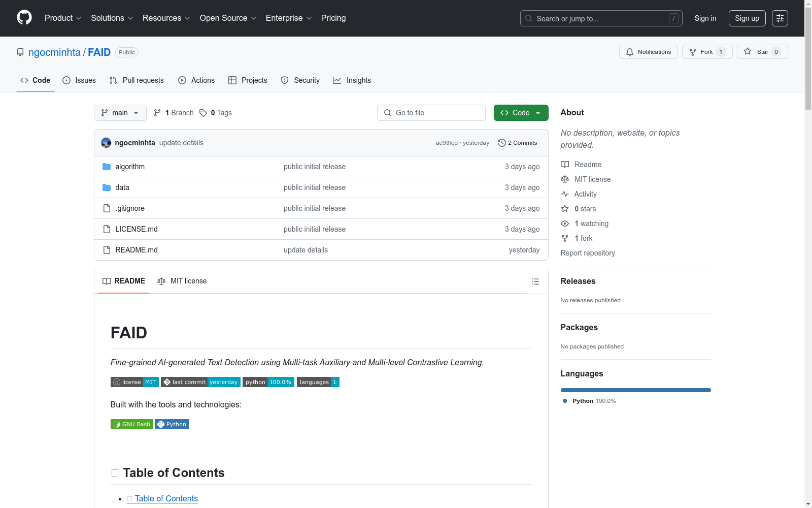Expand the Open Source menu

click(x=228, y=18)
